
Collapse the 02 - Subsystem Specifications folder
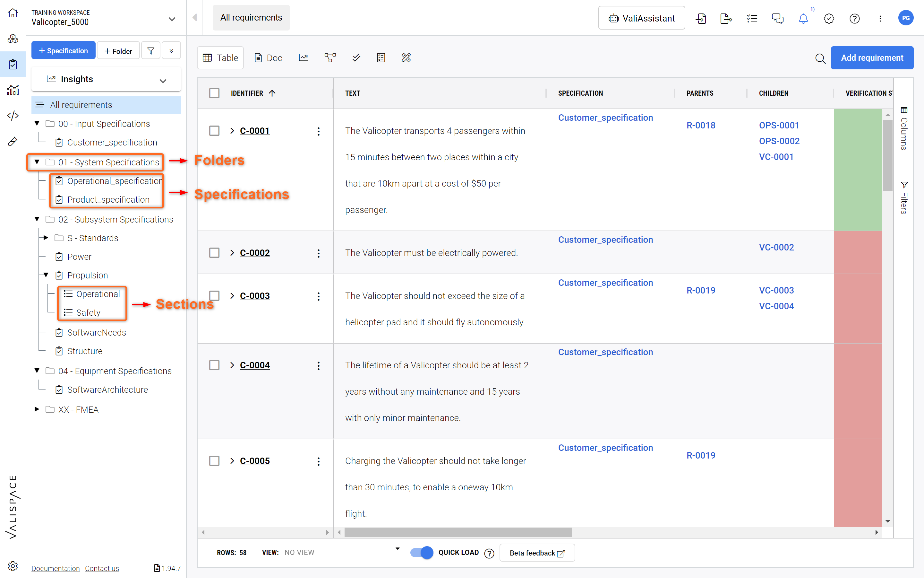37,219
